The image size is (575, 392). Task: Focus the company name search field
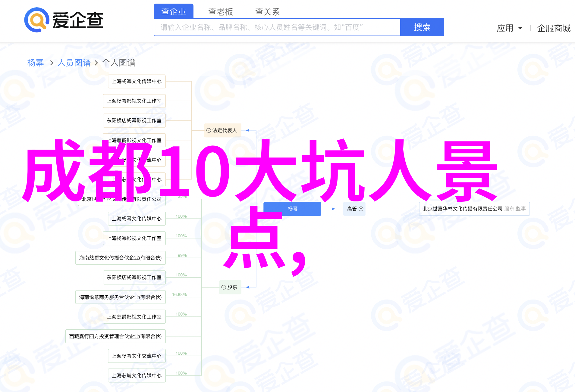coord(277,27)
